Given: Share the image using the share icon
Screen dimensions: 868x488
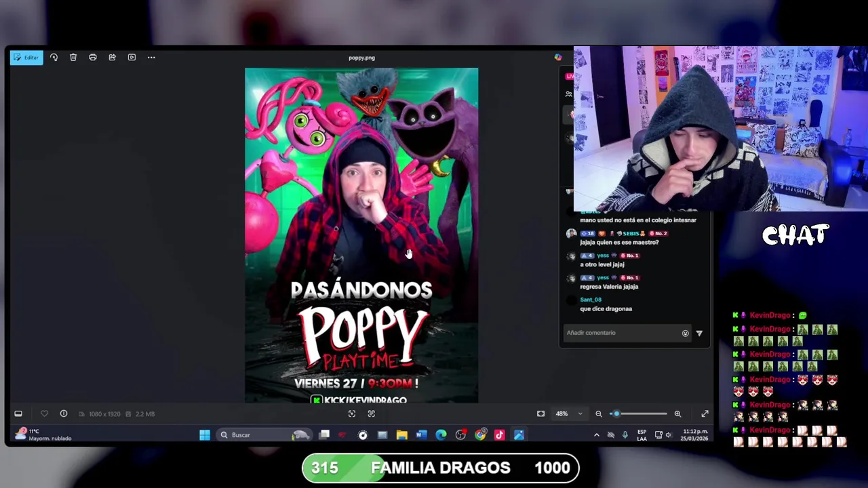Looking at the screenshot, I should (113, 58).
